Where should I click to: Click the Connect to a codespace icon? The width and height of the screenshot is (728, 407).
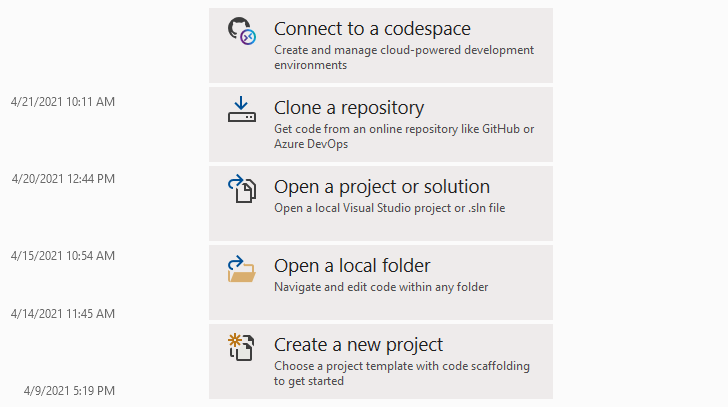tap(242, 32)
